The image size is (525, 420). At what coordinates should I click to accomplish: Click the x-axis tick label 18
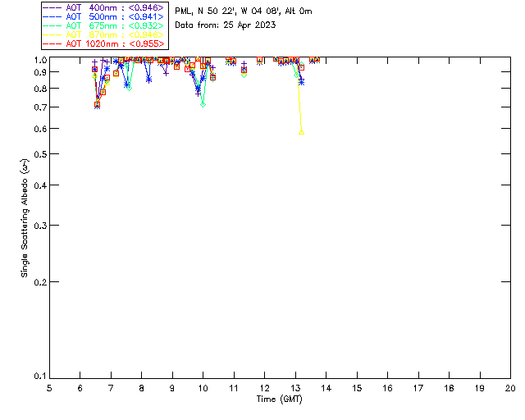(x=449, y=388)
